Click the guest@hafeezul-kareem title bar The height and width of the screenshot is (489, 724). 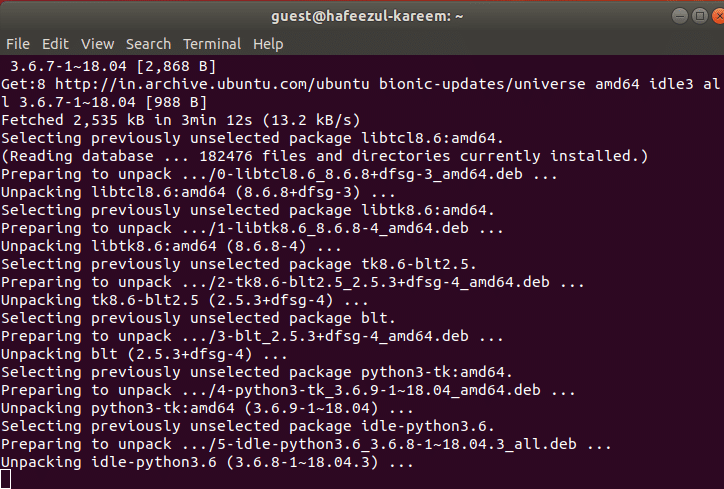tap(363, 16)
